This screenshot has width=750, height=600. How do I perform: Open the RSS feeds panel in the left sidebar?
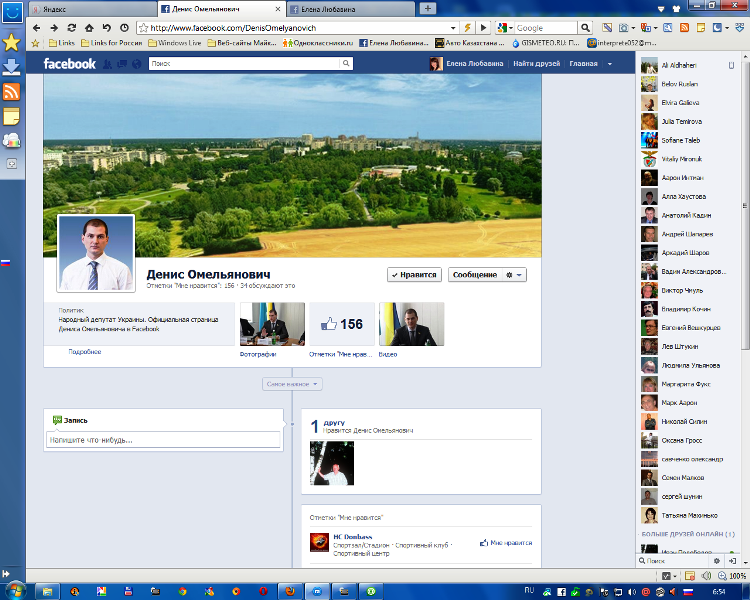tap(11, 91)
